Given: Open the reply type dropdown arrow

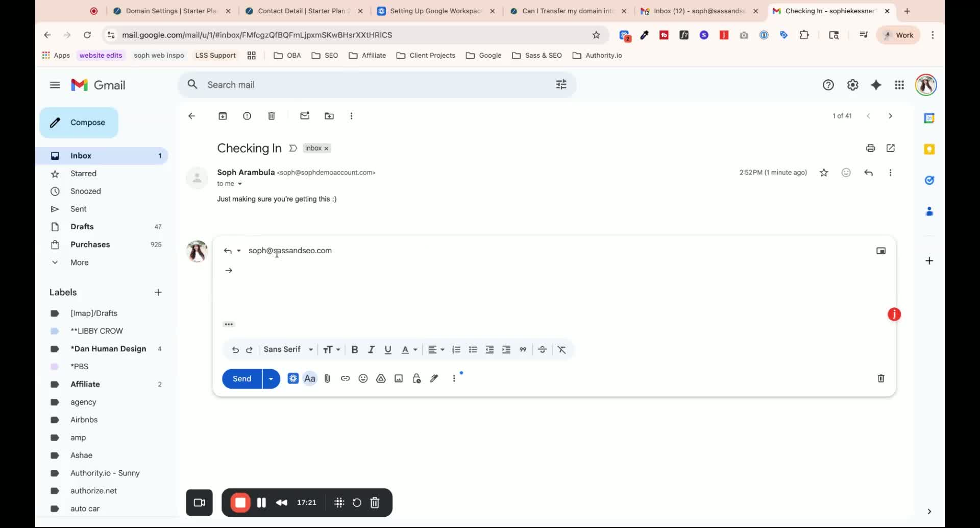Looking at the screenshot, I should (238, 251).
